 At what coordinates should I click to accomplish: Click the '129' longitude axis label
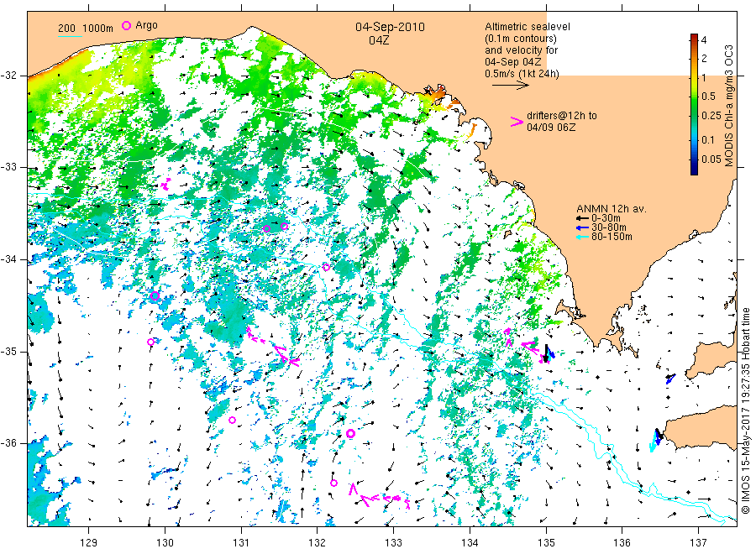pyautogui.click(x=89, y=543)
